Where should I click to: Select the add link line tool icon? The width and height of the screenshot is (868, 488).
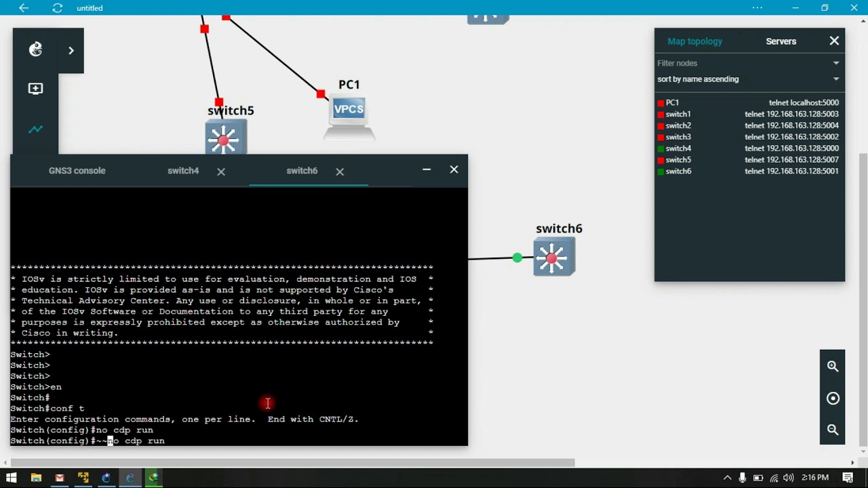pos(35,129)
